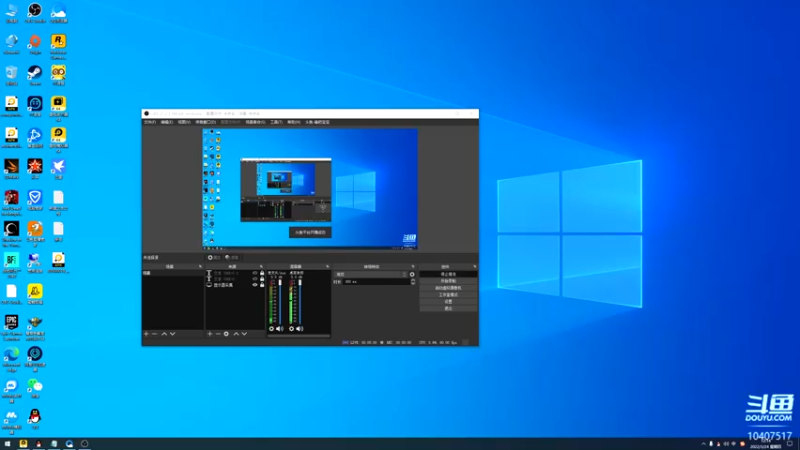The height and width of the screenshot is (450, 800).
Task: Open WeChat desktop shortcut
Action: [35, 388]
